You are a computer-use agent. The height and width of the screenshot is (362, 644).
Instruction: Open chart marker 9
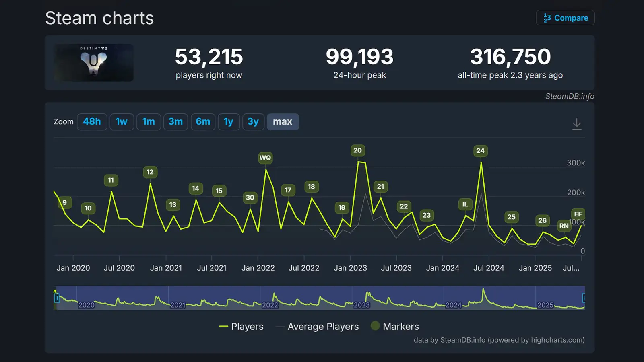(64, 202)
